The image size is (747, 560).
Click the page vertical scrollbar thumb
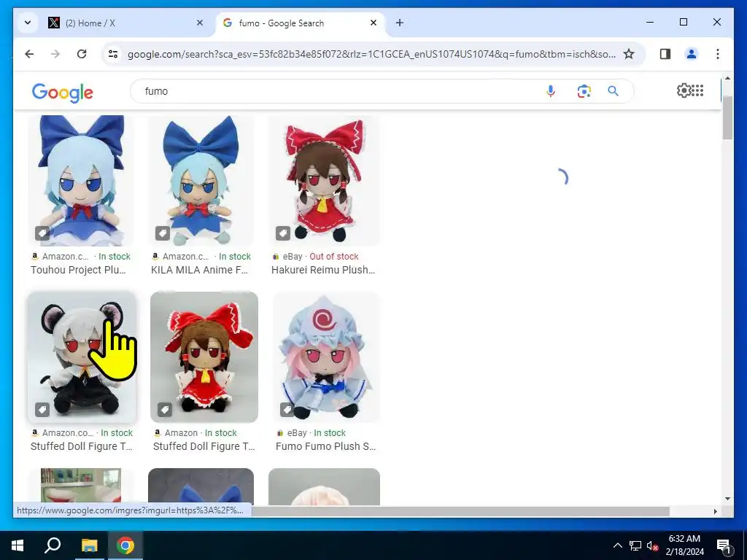point(727,117)
